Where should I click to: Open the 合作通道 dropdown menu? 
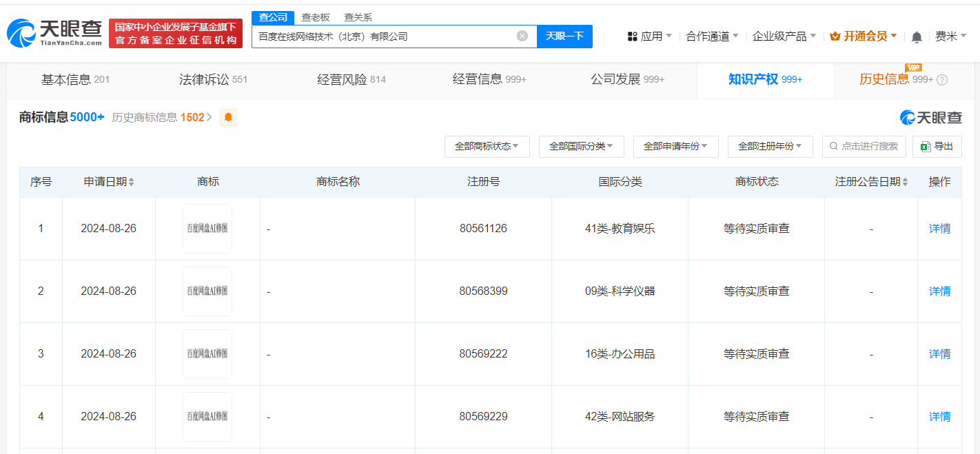[712, 37]
